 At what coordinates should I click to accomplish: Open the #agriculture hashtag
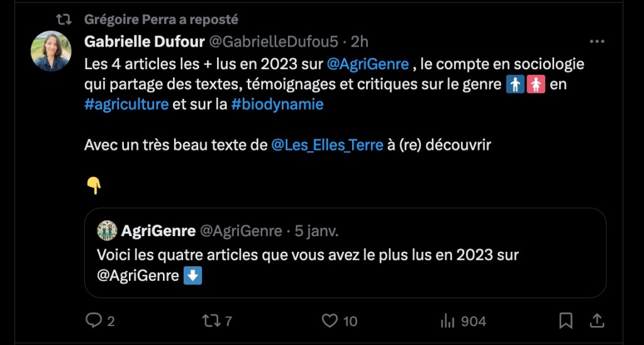(126, 104)
